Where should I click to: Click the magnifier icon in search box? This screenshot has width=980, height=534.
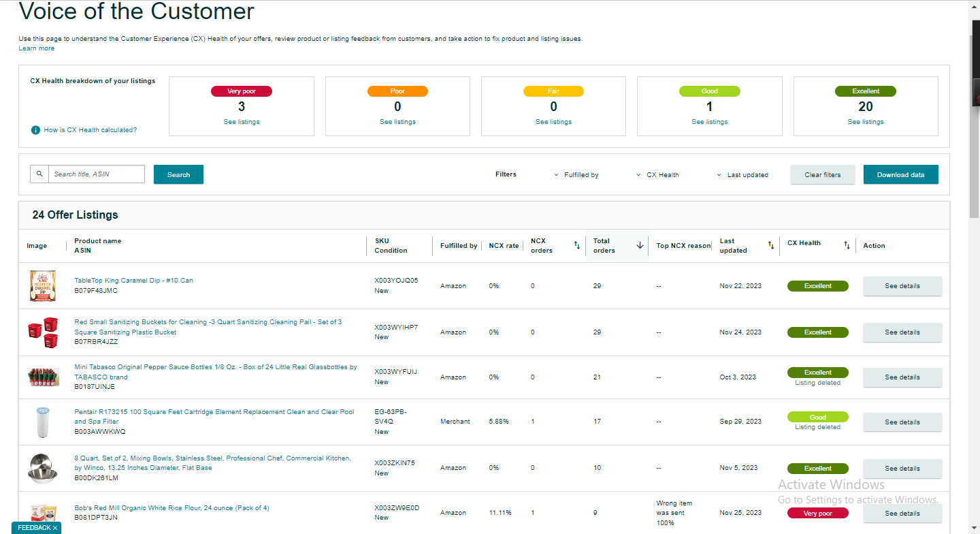coord(39,174)
